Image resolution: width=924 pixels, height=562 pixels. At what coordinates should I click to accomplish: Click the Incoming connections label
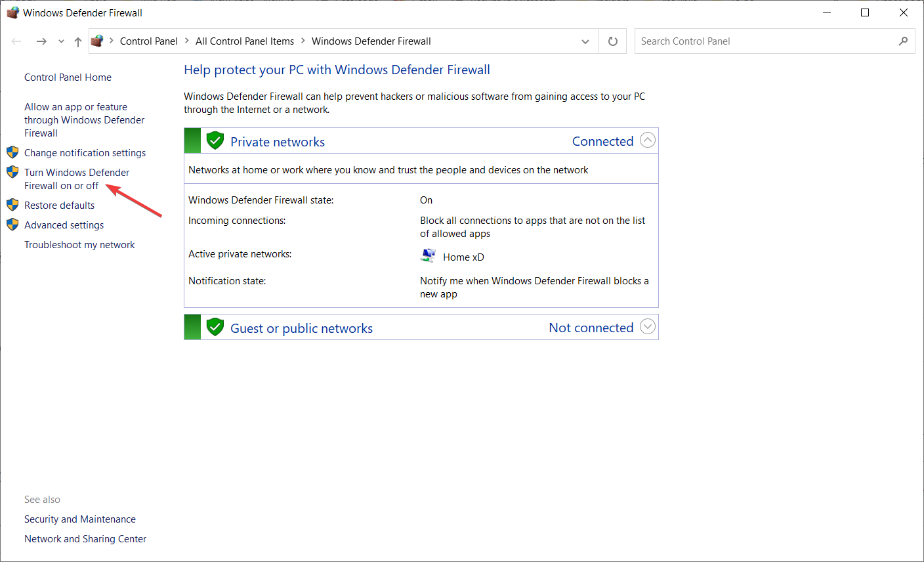click(x=237, y=221)
